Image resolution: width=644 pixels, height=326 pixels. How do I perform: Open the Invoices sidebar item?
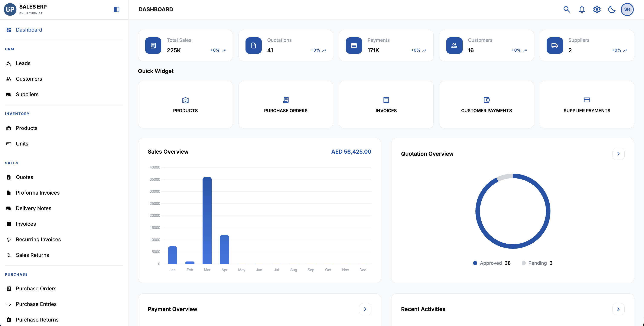[64, 224]
